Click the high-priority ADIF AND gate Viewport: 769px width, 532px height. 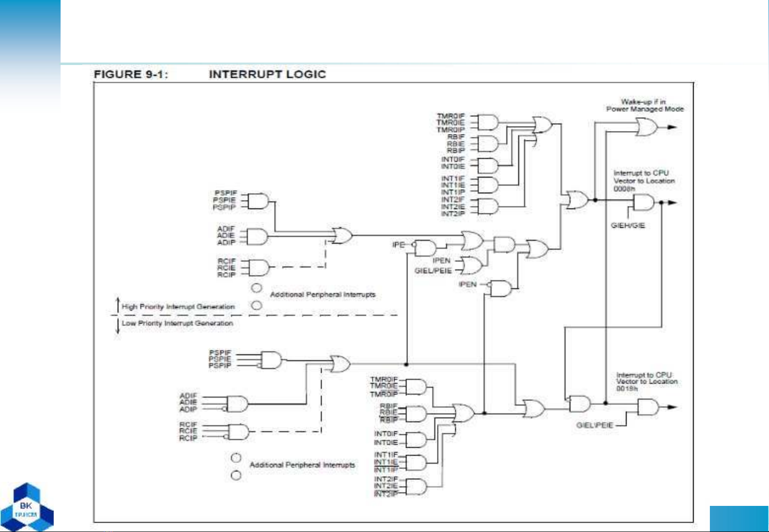[x=257, y=236]
